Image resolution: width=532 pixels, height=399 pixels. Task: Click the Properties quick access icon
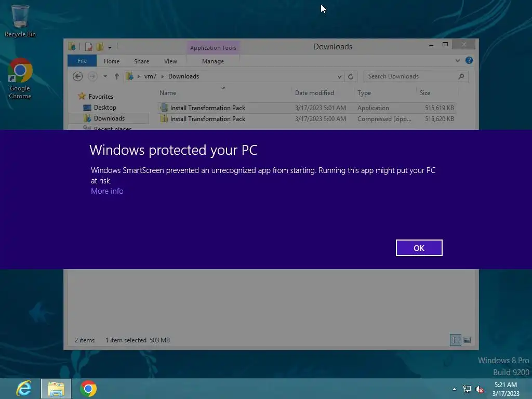point(88,46)
